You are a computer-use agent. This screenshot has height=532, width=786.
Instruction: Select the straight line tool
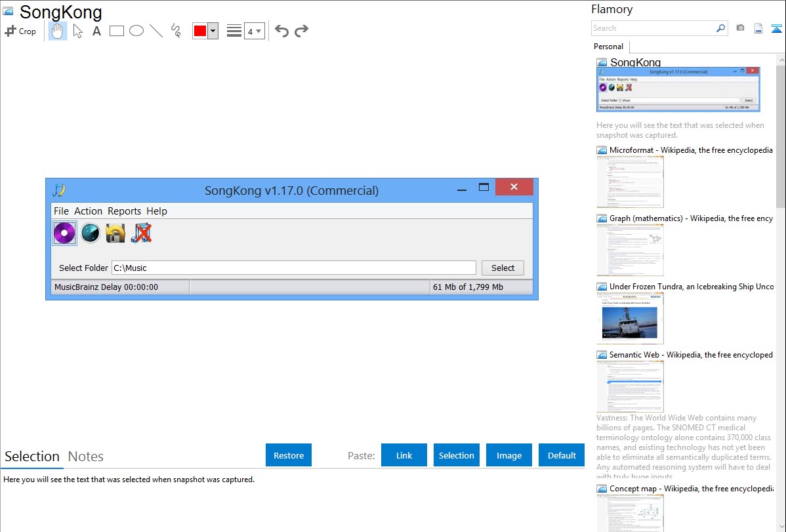[156, 31]
